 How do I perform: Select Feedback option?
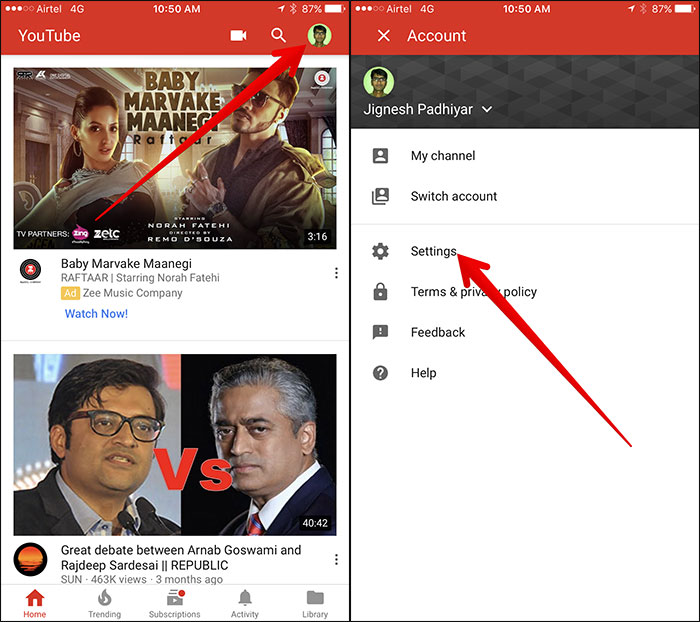[525, 332]
